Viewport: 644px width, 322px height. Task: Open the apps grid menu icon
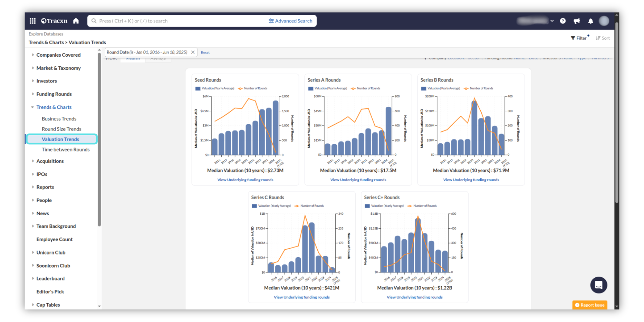33,21
